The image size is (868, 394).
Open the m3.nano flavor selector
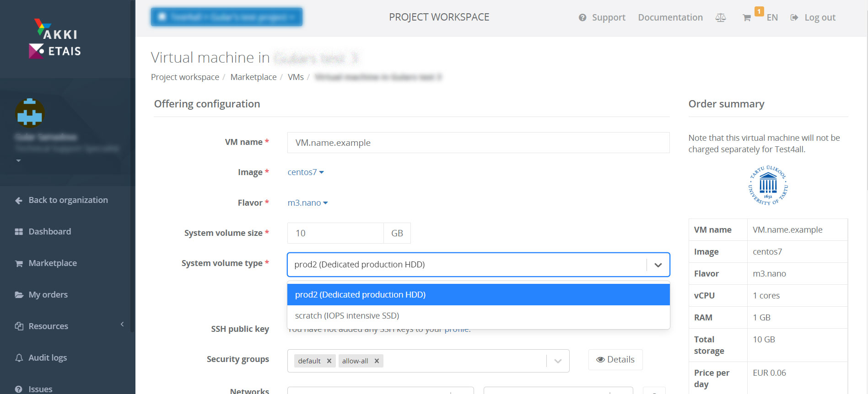(307, 203)
